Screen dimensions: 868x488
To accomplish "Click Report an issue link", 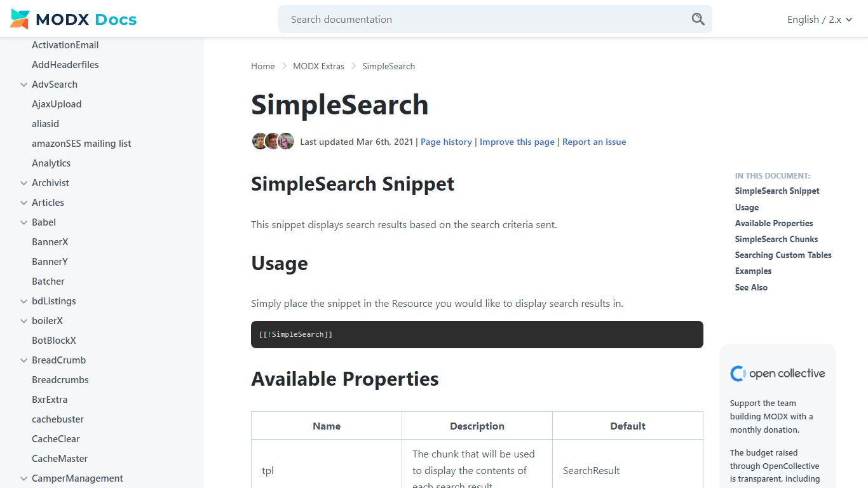I will 594,142.
